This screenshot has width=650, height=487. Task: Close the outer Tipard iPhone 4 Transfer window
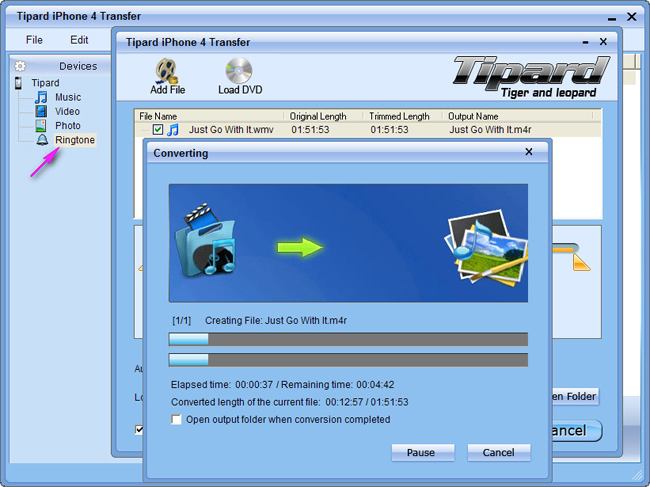pos(632,17)
